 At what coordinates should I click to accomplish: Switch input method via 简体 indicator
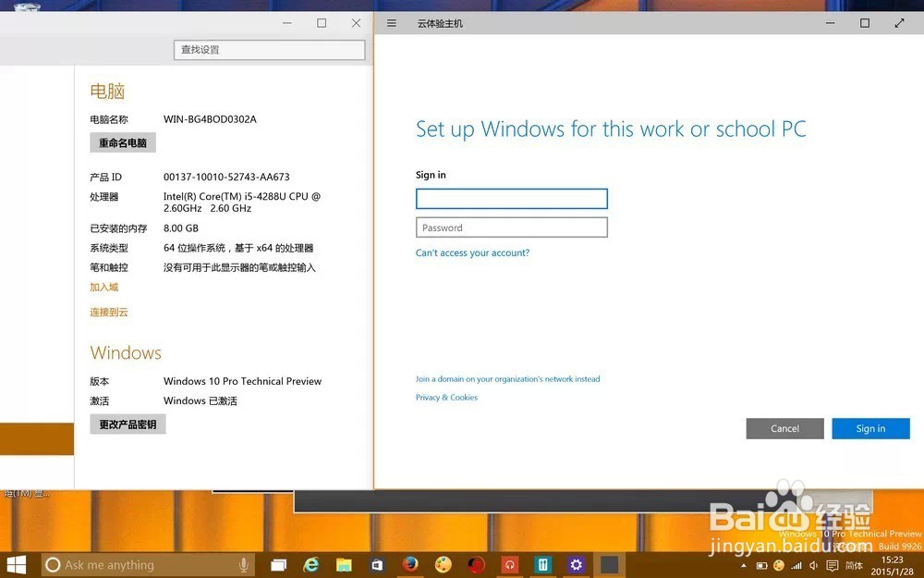click(x=854, y=566)
